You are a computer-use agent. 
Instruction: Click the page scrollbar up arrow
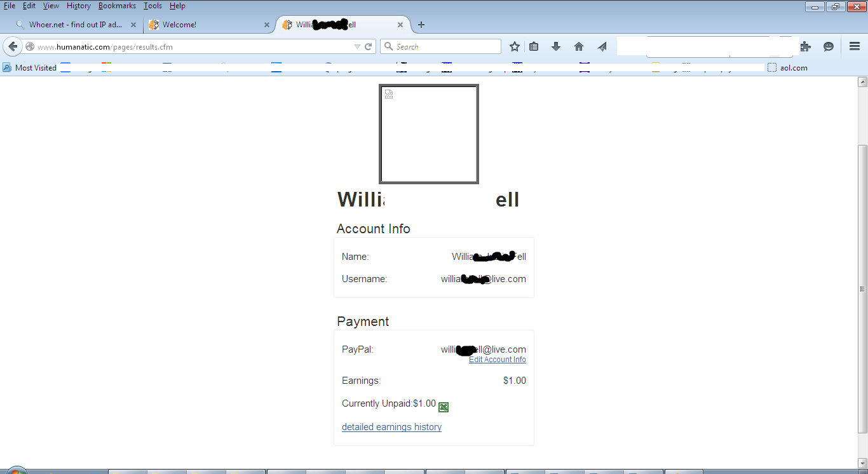click(x=862, y=82)
